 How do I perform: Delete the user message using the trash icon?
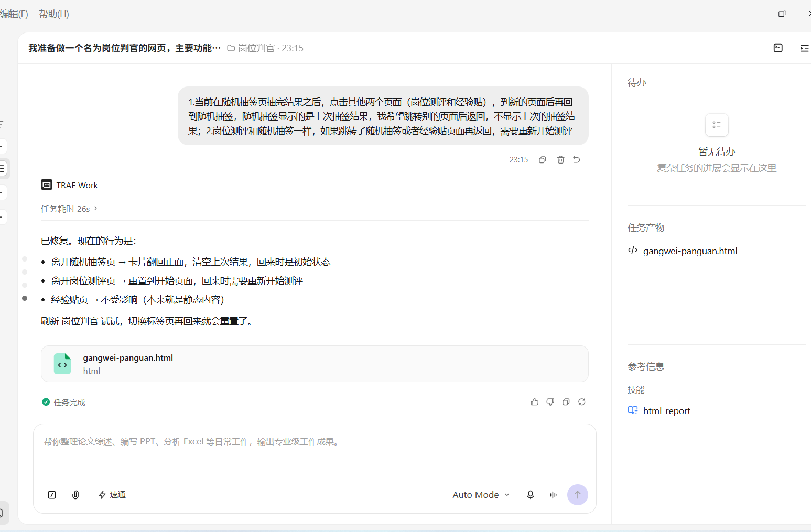pos(560,160)
